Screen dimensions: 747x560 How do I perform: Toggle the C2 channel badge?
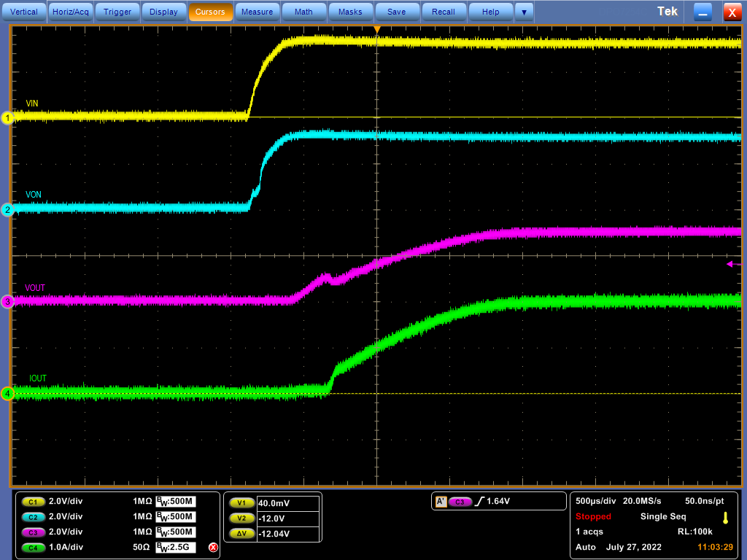pos(33,517)
